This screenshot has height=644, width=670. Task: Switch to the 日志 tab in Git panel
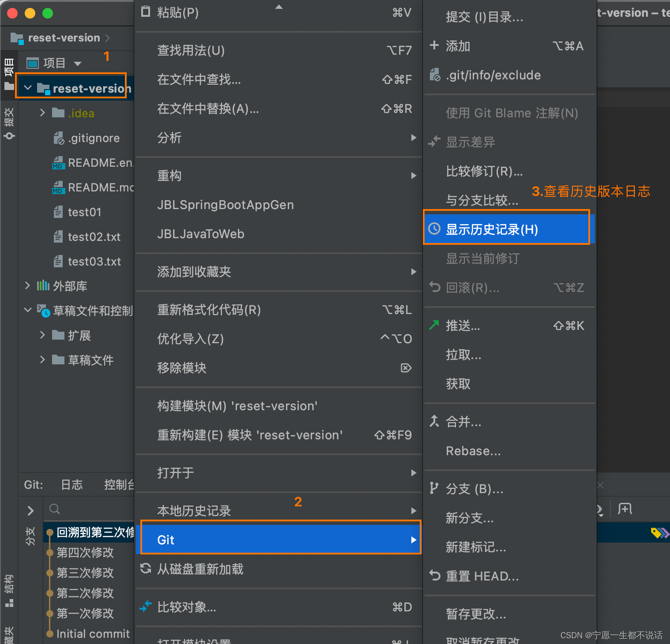pos(72,485)
